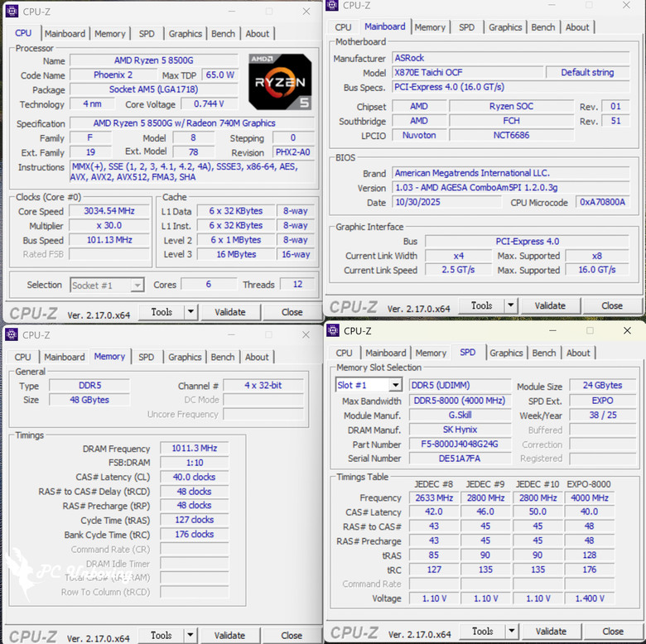Click the CPU-Z app icon in the Memory window title bar
Image resolution: width=646 pixels, height=644 pixels.
coord(12,334)
